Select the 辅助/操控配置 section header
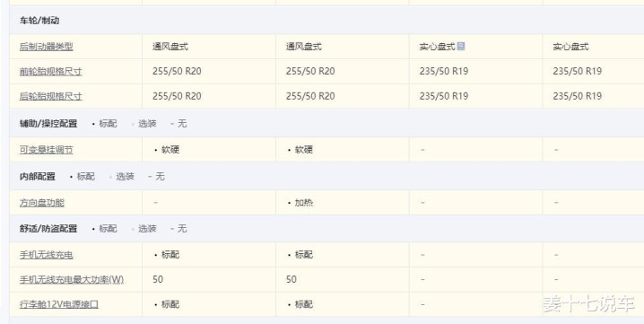 [48, 123]
